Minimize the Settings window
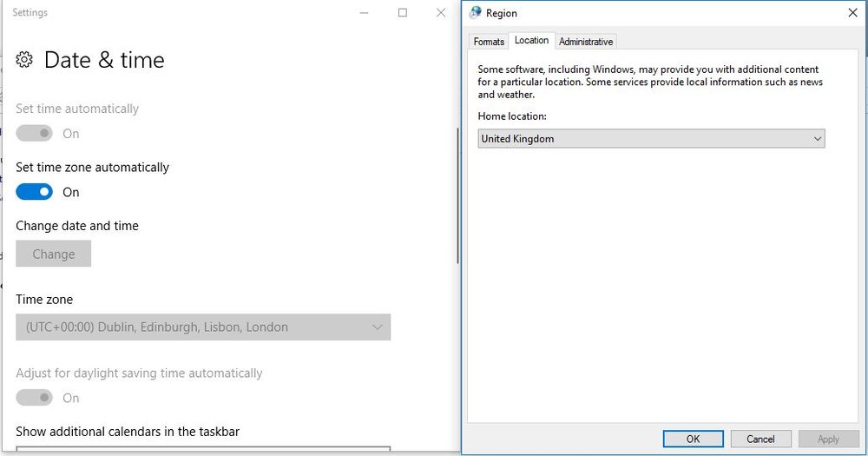Viewport: 868px width, 456px height. pos(364,13)
